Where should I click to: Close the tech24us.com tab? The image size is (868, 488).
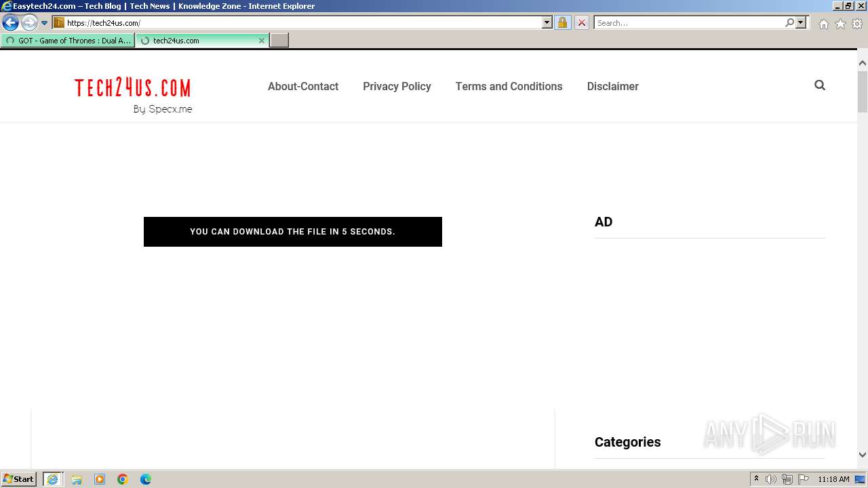[x=262, y=41]
